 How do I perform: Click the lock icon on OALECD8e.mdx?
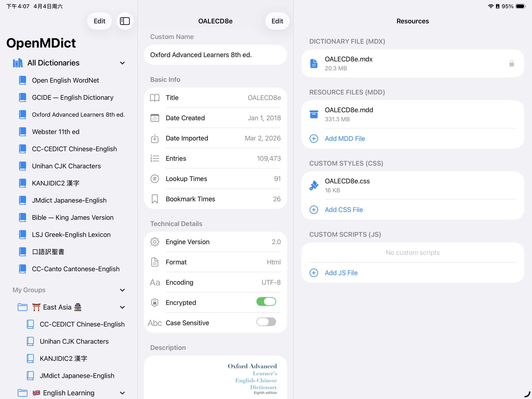[511, 64]
